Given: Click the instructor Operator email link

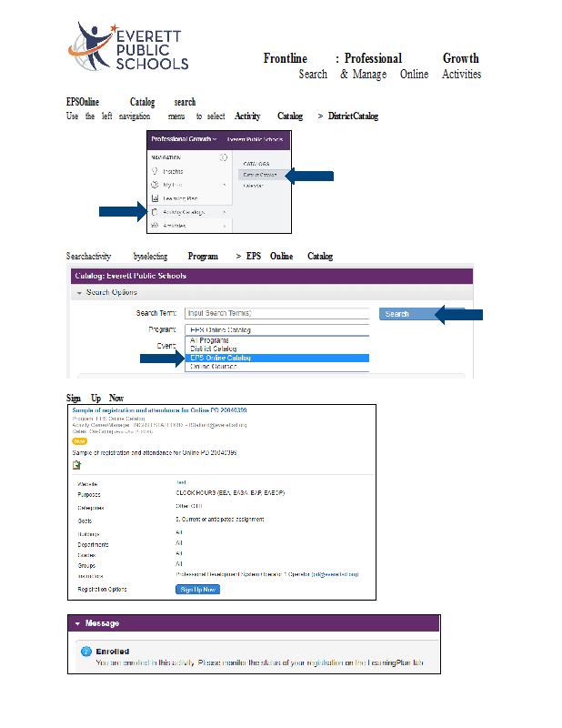Looking at the screenshot, I should (335, 574).
